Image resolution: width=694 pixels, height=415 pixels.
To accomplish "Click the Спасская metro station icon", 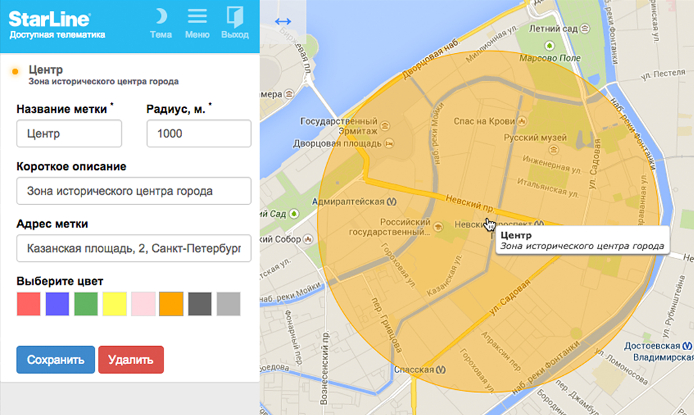I will (x=441, y=369).
